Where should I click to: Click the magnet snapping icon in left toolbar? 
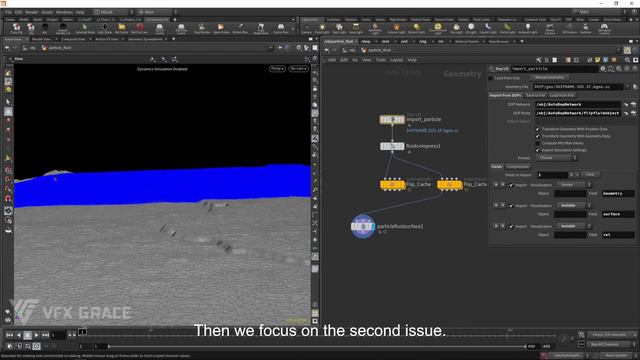pyautogui.click(x=8, y=199)
